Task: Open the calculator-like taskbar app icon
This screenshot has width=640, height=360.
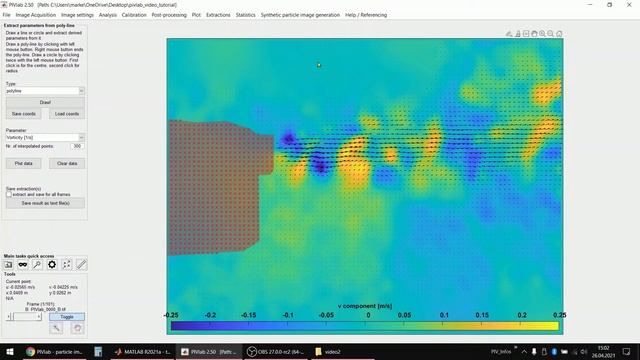Action: 98,351
